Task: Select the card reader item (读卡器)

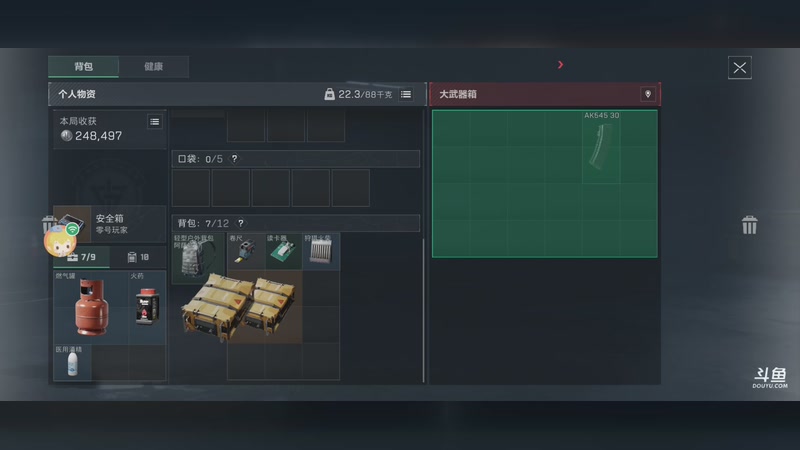Action: [x=284, y=251]
